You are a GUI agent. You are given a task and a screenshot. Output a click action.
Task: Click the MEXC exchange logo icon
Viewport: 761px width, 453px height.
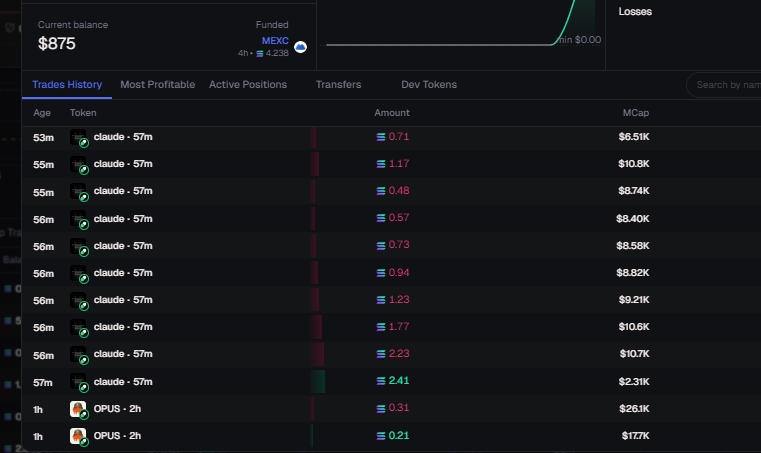point(300,47)
